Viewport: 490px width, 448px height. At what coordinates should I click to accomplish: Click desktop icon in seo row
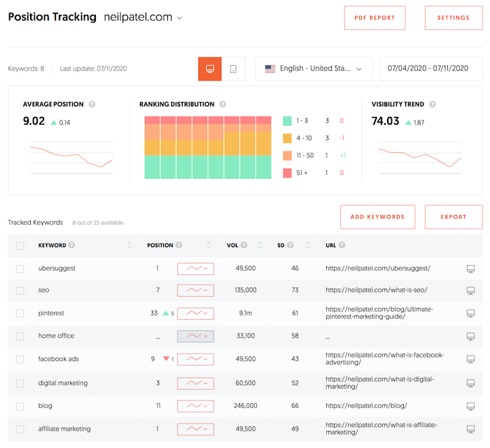(470, 290)
